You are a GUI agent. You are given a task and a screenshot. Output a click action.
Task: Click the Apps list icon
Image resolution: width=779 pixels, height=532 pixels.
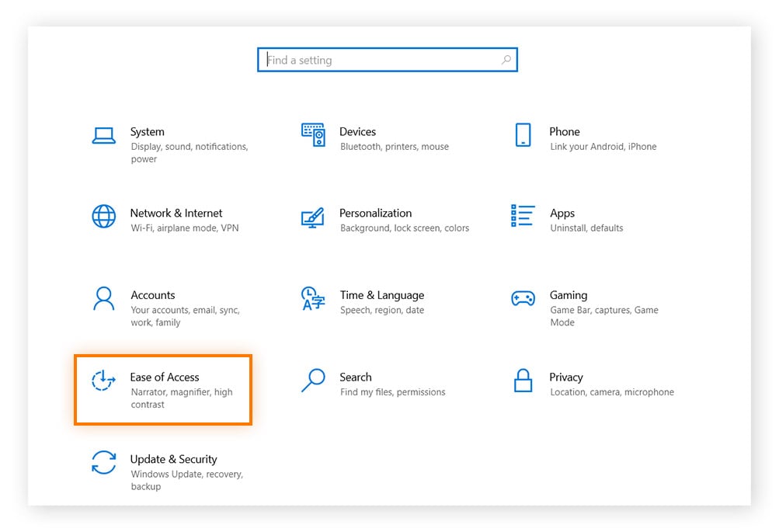point(523,217)
